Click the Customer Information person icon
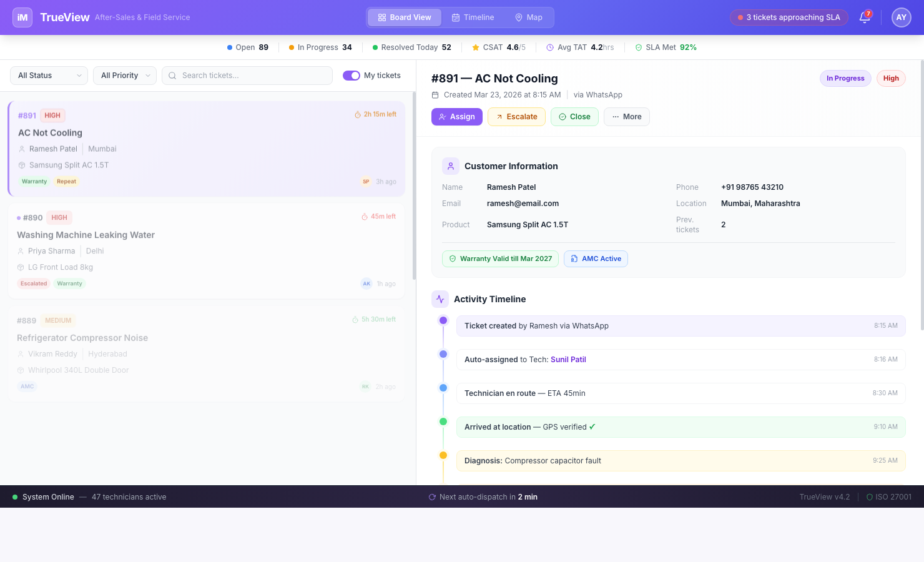The height and width of the screenshot is (562, 924). [450, 165]
